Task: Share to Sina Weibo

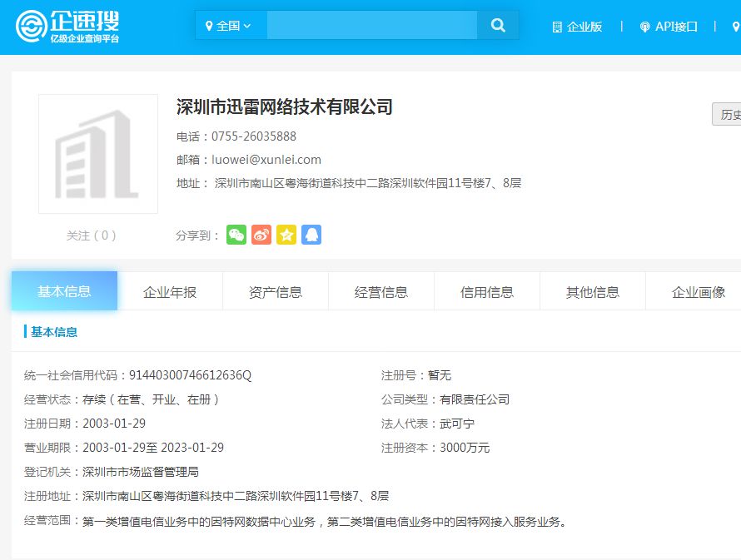Action: (x=261, y=235)
